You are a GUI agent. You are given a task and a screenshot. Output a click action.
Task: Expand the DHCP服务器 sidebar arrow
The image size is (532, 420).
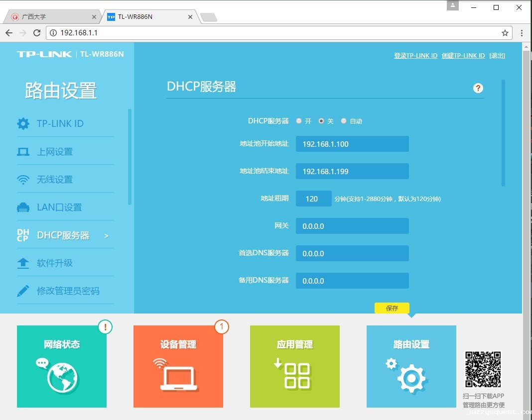[x=106, y=235]
